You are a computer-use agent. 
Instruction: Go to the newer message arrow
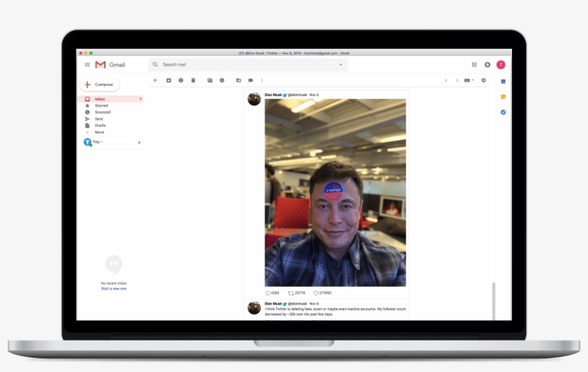point(446,80)
